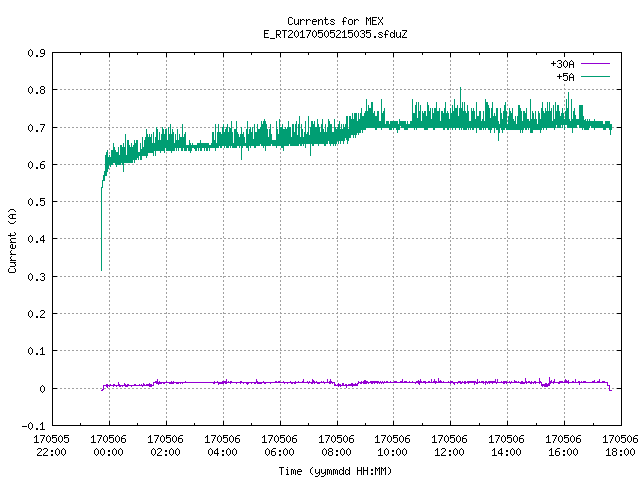
Task: Click the 170506 02:00 x-axis tick label
Action: point(165,445)
